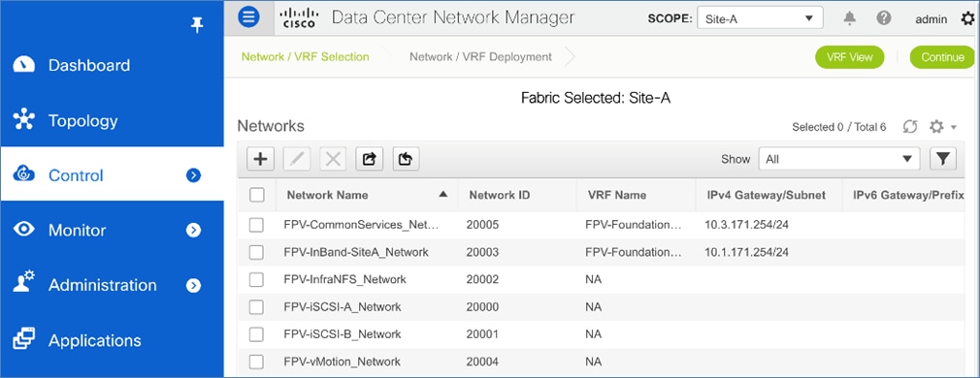Sort by VRF Name column
The image size is (980, 378).
[x=617, y=195]
